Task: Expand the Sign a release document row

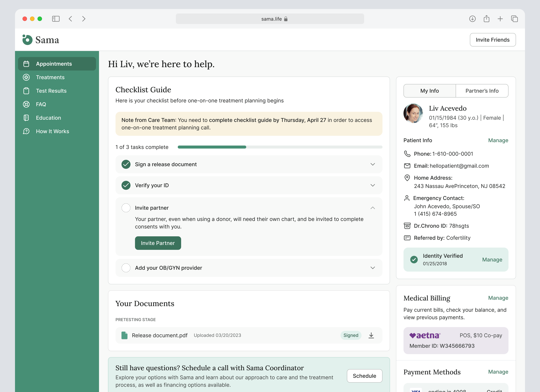Action: coord(373,164)
